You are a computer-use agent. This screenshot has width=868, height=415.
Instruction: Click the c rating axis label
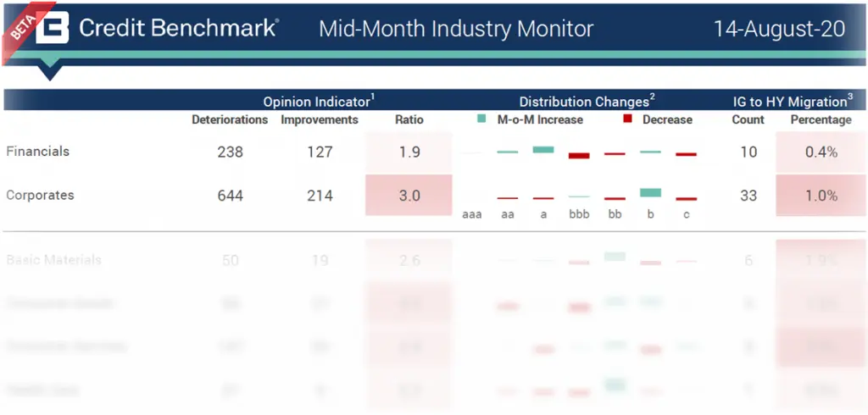pos(687,214)
